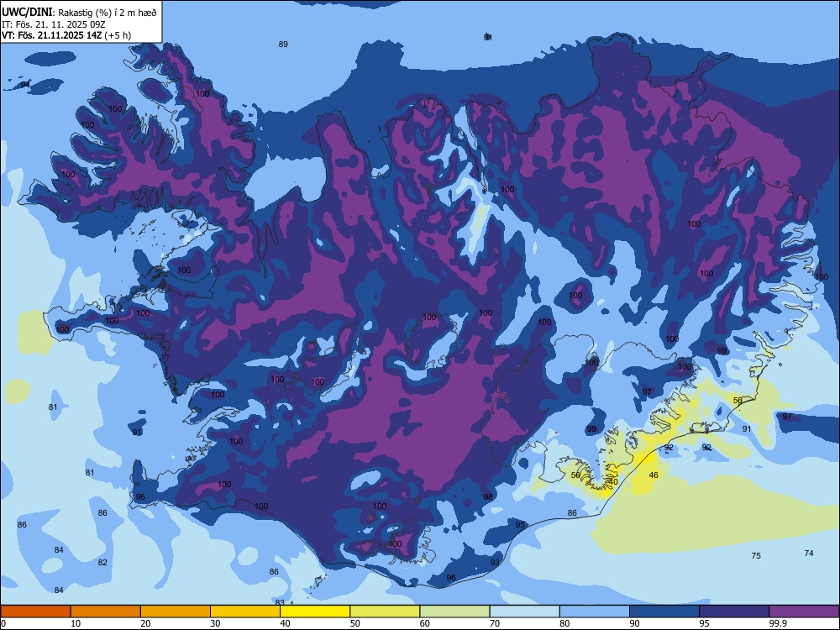Viewport: 840px width, 630px height.
Task: Click the bright yellow 40–50 legend swatch
Action: pos(315,612)
